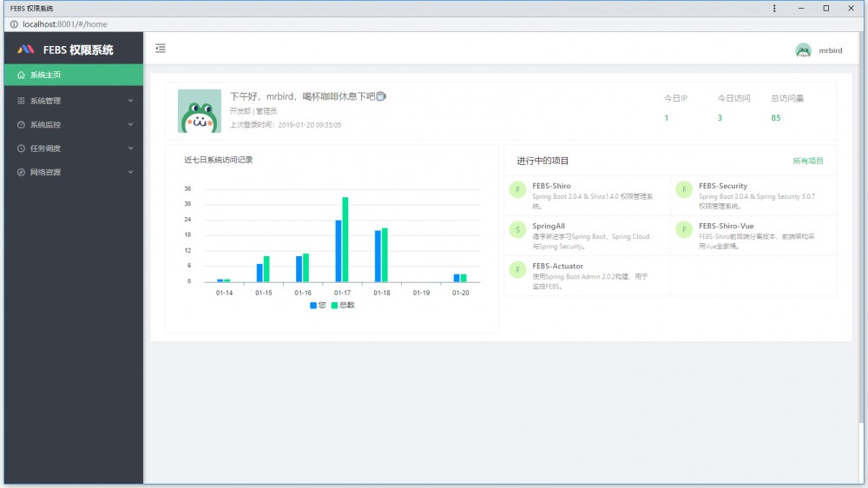This screenshot has height=488, width=868.
Task: Toggle the 您 series blue legend swatch
Action: pos(313,305)
